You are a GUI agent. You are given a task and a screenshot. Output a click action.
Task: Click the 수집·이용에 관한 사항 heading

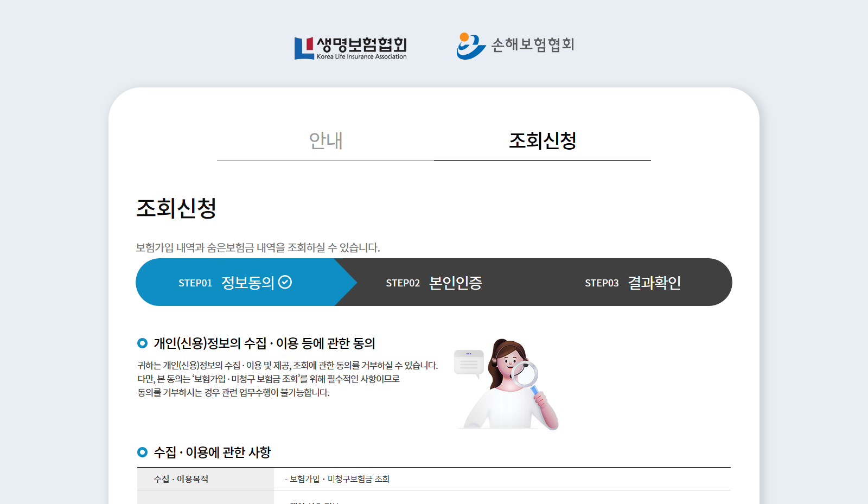212,452
